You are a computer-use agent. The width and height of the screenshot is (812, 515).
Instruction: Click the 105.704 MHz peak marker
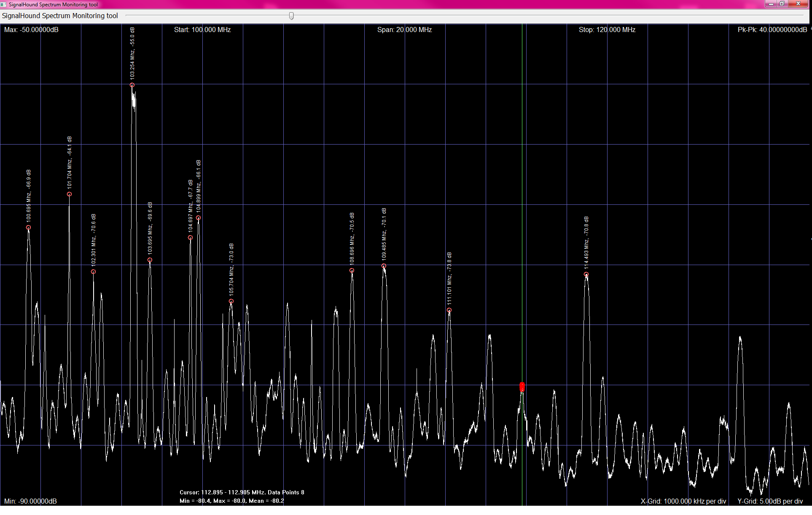pos(231,301)
